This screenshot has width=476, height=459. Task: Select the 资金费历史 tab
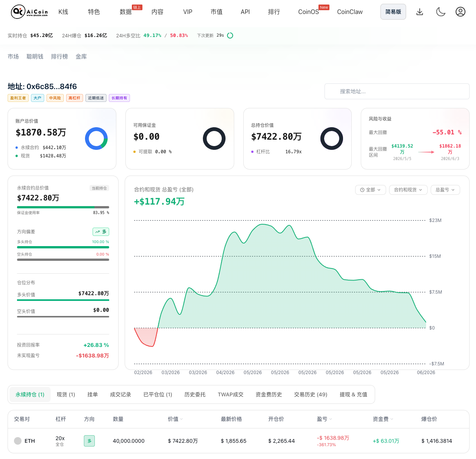pos(269,394)
